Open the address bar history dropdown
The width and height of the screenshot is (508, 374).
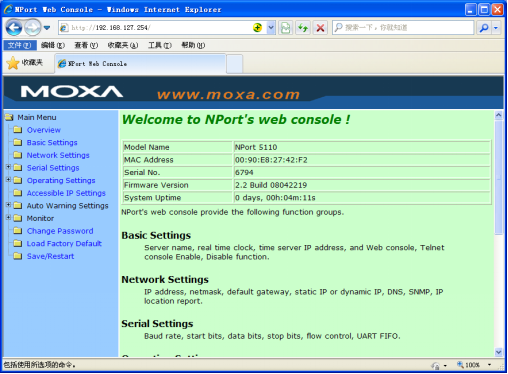(271, 28)
